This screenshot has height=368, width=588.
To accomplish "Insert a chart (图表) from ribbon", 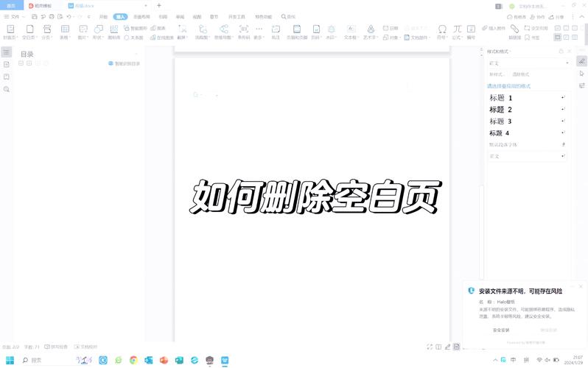I will (x=158, y=28).
